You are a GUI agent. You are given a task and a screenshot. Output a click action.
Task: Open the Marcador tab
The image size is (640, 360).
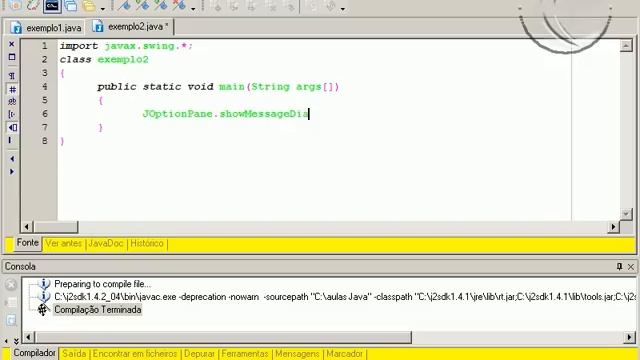click(344, 353)
